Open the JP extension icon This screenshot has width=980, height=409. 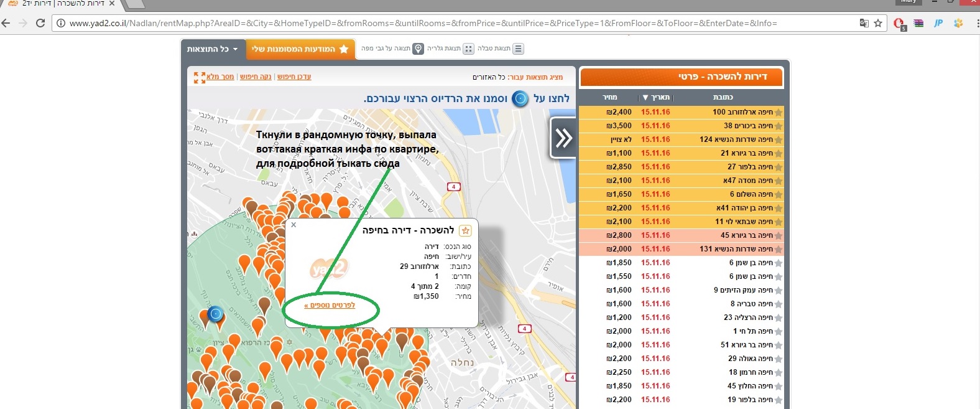[x=938, y=23]
